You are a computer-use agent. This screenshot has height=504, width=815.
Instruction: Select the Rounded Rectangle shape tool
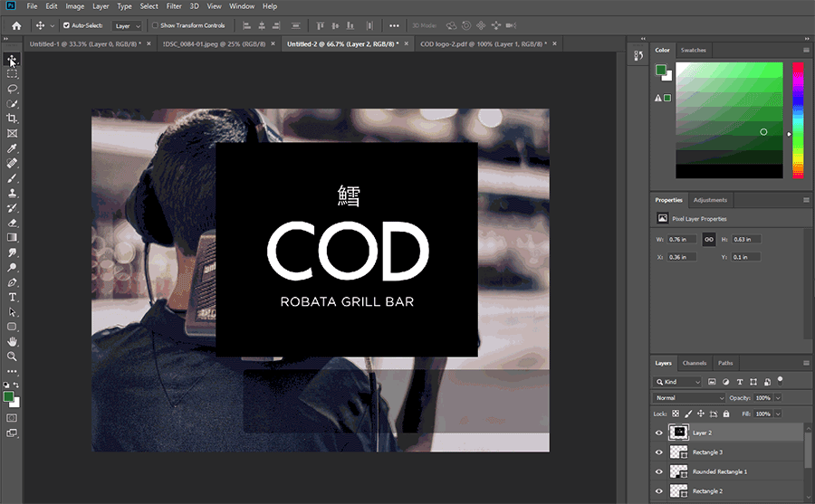[12, 327]
